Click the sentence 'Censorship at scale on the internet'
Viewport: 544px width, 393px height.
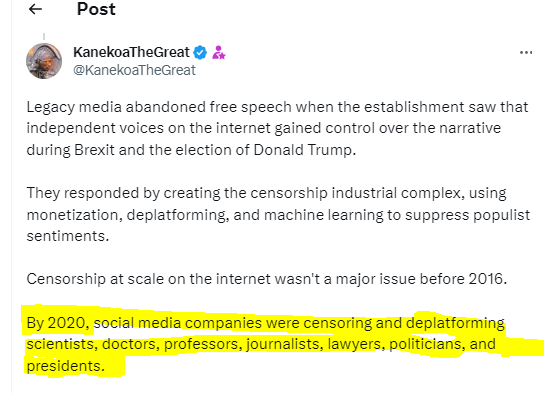pyautogui.click(x=267, y=279)
